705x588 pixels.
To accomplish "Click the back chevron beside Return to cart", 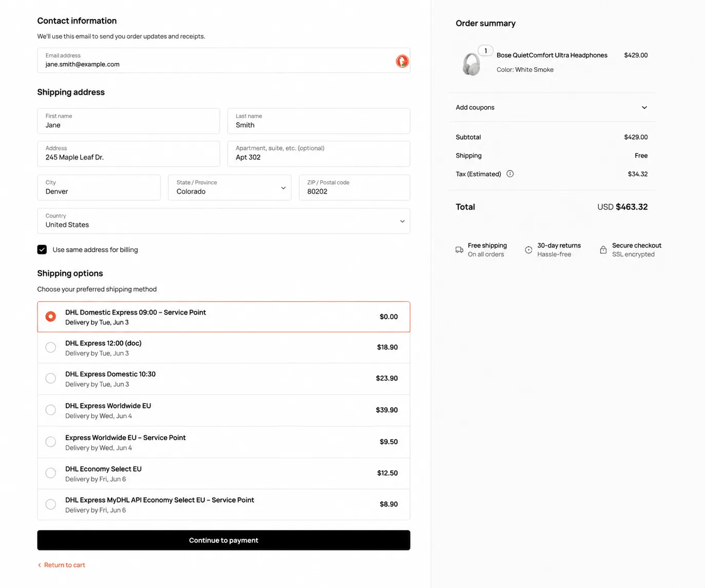I will click(40, 565).
